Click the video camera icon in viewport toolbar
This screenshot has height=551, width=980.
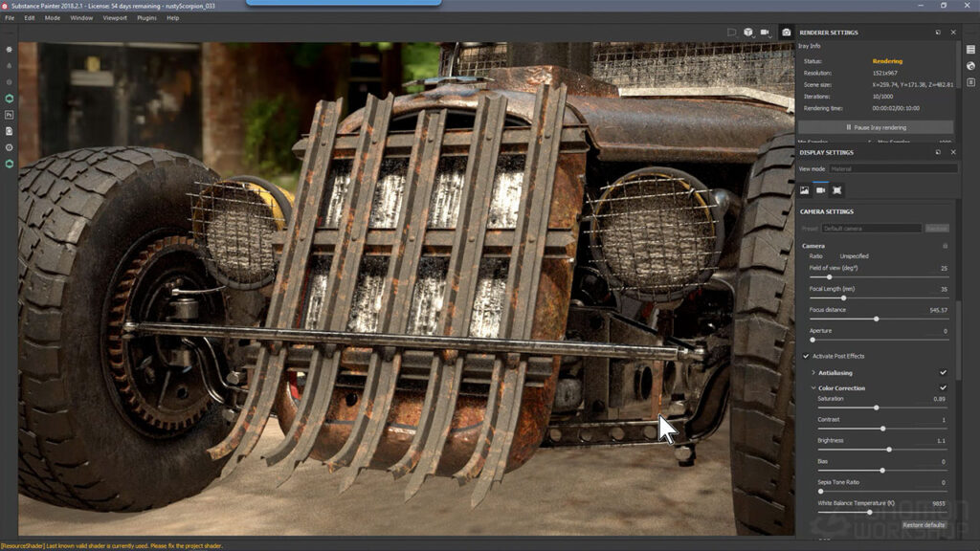tap(765, 32)
